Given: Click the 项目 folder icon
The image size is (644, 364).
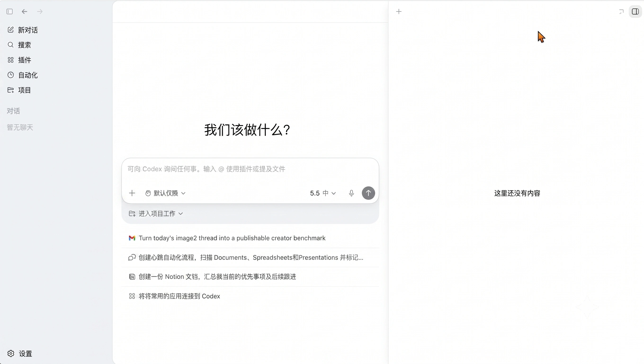Looking at the screenshot, I should pos(10,90).
